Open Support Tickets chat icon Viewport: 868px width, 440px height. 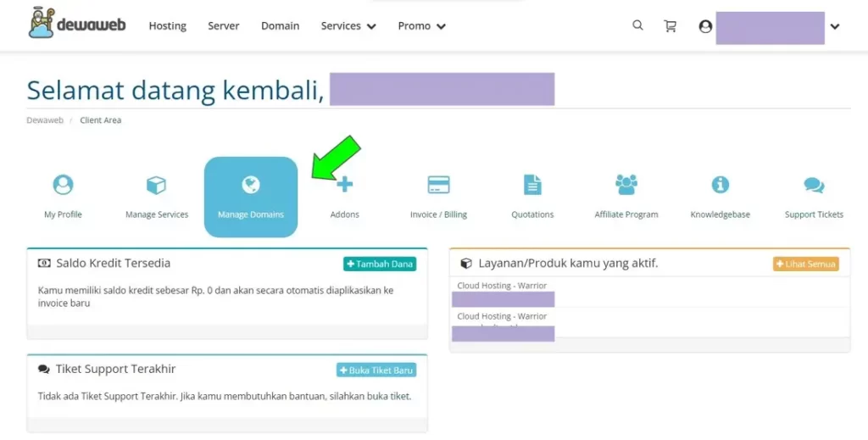(x=814, y=185)
